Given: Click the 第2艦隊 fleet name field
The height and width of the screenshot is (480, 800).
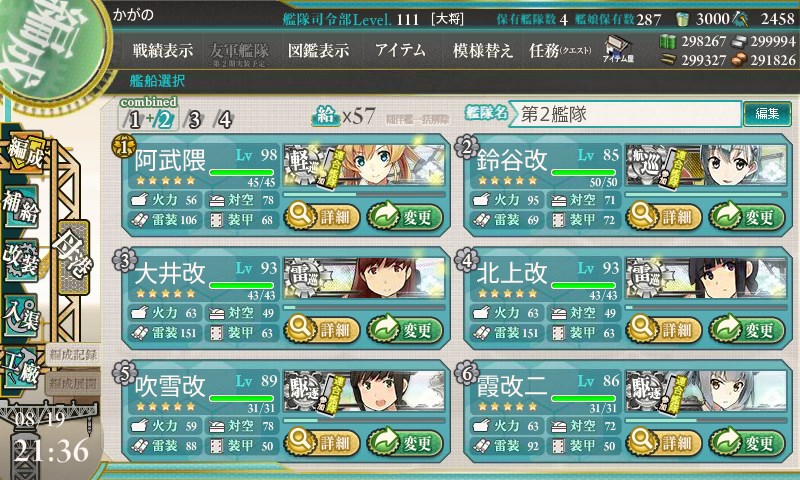Looking at the screenshot, I should (626, 114).
